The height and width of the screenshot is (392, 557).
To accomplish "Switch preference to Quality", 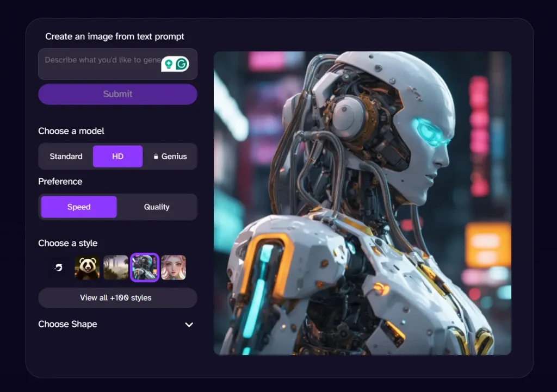I will click(157, 207).
